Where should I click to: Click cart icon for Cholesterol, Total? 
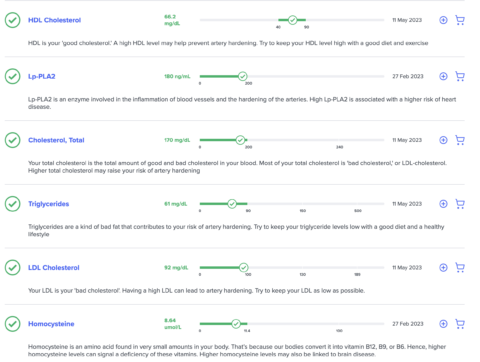point(460,140)
